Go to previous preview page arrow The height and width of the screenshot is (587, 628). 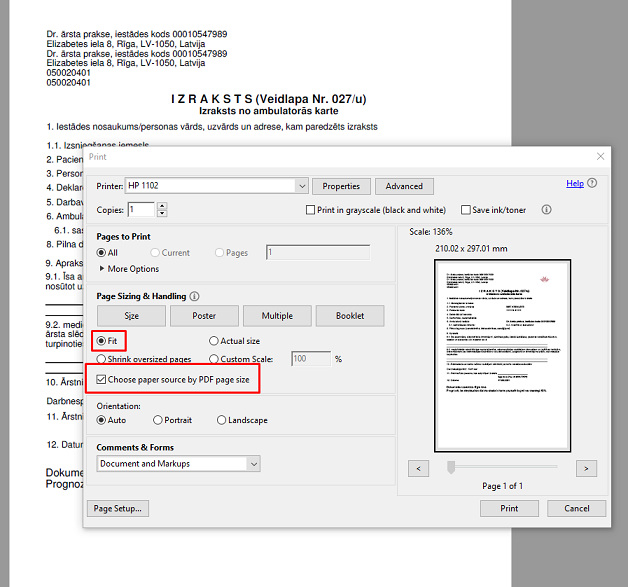coord(419,468)
